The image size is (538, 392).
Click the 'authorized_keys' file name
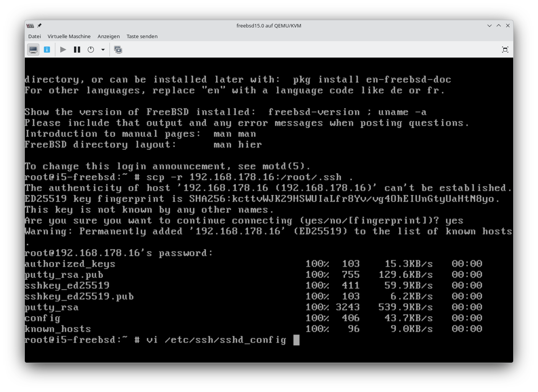tap(70, 264)
